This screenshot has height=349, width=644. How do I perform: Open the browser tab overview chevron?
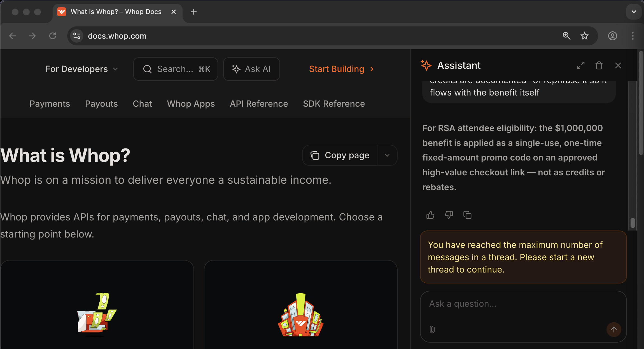(x=633, y=12)
